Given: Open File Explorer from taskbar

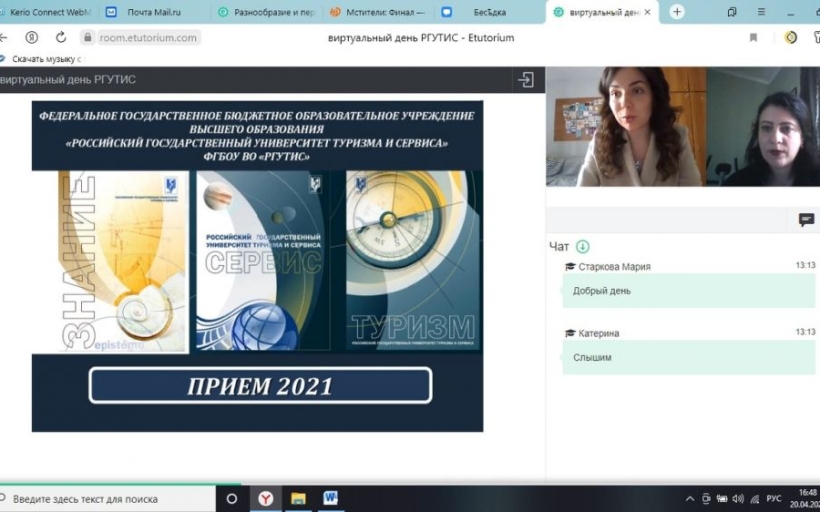Looking at the screenshot, I should tap(298, 499).
